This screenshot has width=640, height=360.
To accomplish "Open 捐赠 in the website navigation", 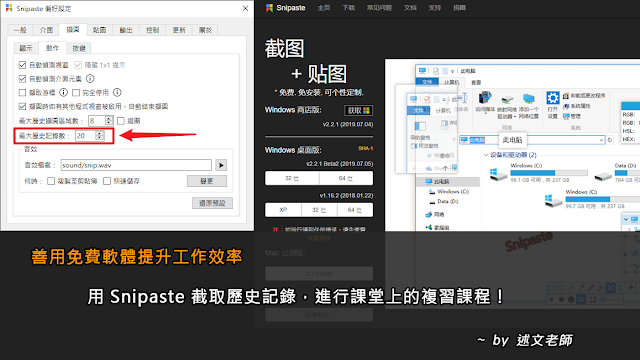I will tap(460, 8).
